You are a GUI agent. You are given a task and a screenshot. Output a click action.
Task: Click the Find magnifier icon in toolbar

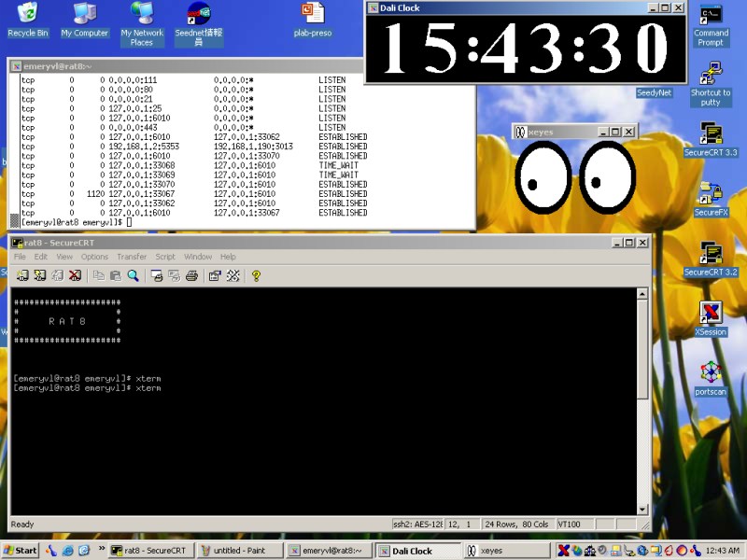(x=134, y=275)
